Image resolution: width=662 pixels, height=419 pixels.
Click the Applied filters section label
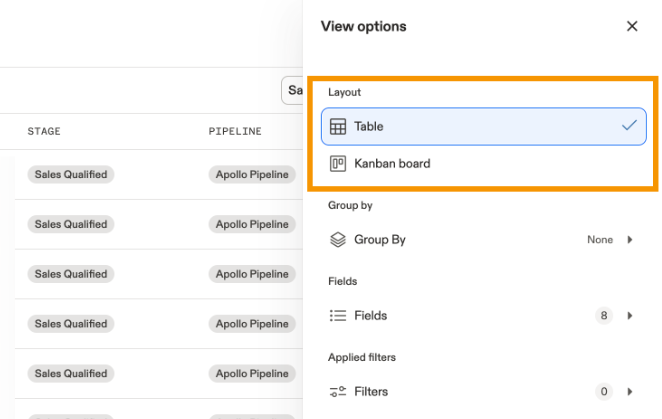[362, 357]
